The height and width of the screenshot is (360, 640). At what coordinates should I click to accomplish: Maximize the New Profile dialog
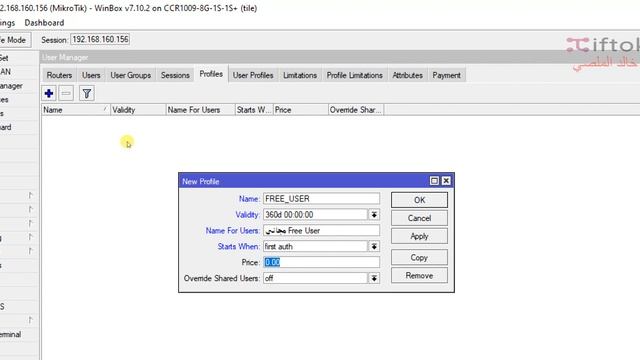point(434,181)
